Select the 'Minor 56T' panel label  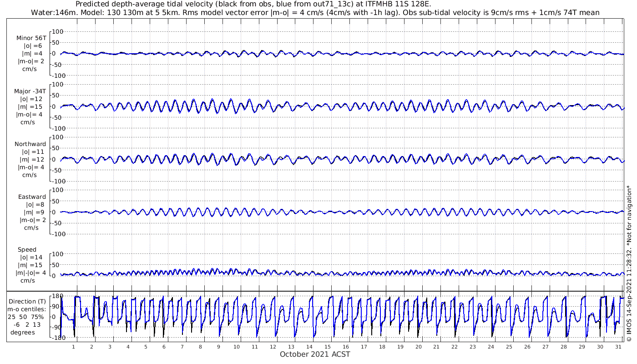click(31, 38)
